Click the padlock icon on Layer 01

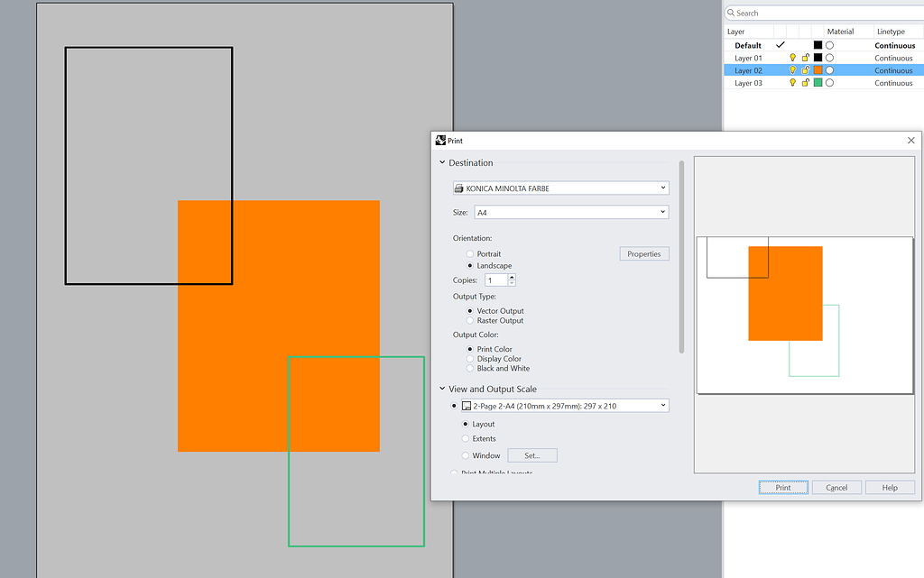click(x=805, y=58)
